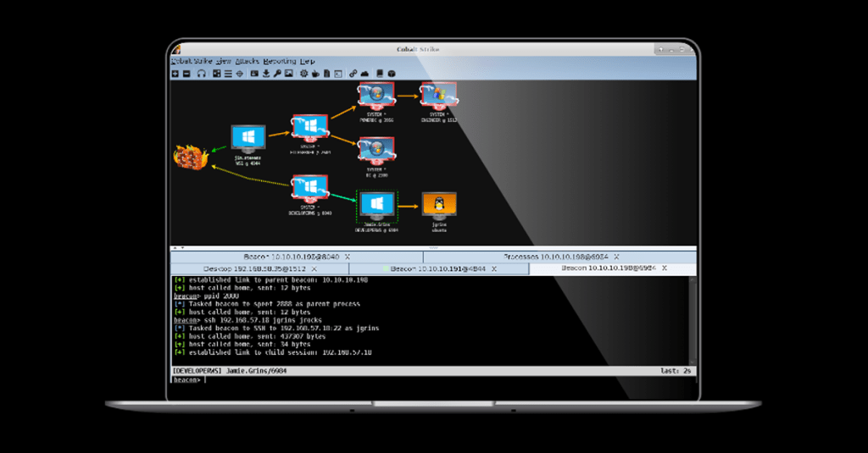Switch to Beacon 10.10.10.198@6984 tab
This screenshot has width=868, height=453.
[x=613, y=268]
